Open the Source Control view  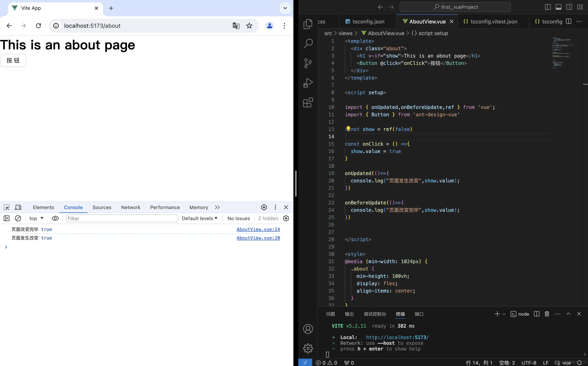308,63
